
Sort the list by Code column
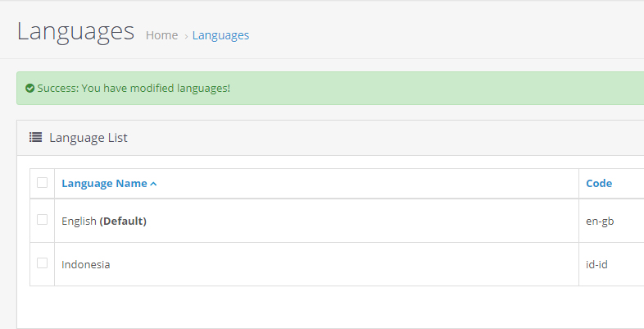(x=599, y=184)
